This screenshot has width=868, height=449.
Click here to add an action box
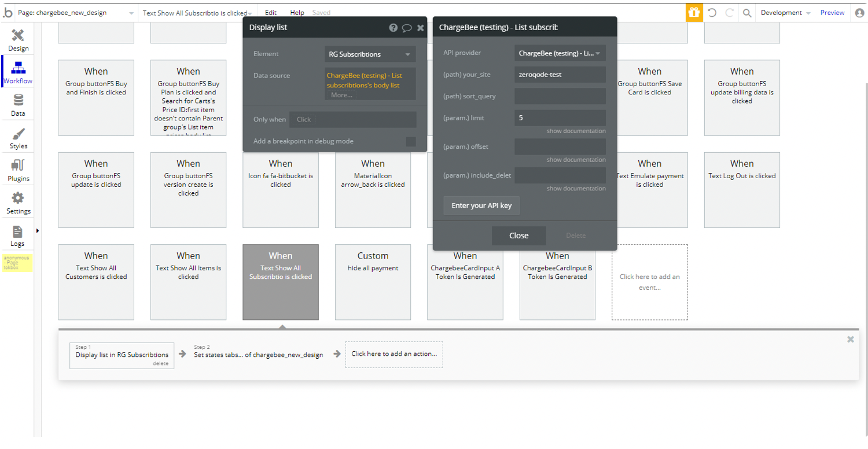coord(394,354)
